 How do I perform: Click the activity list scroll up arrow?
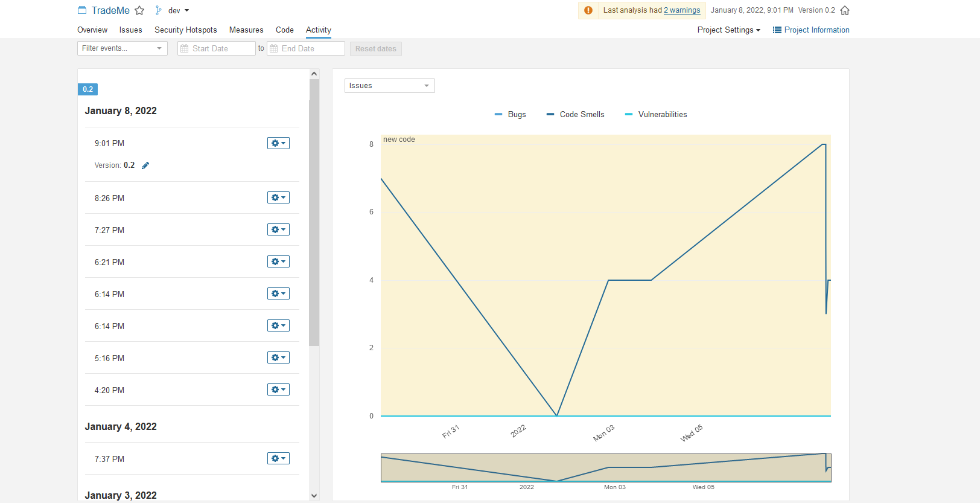pyautogui.click(x=314, y=74)
